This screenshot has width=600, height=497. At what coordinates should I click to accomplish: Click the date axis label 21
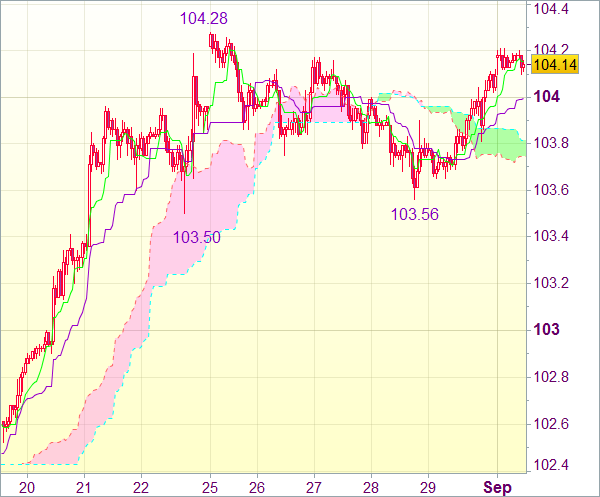(x=84, y=488)
